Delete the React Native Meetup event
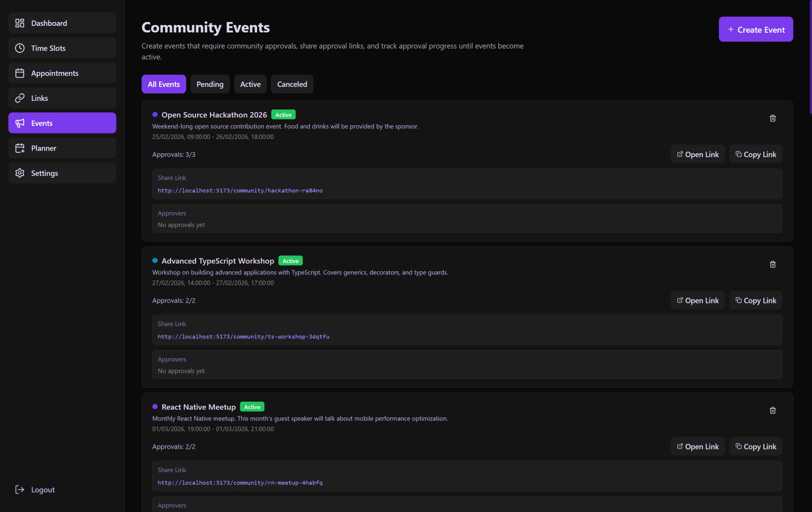The height and width of the screenshot is (512, 812). click(773, 410)
